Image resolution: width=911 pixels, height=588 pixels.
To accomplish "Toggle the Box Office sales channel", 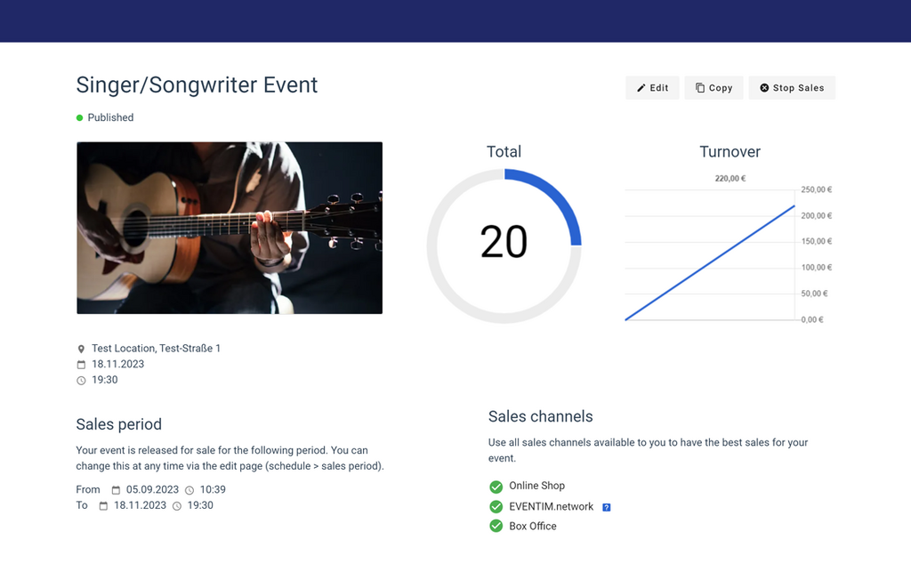I will point(496,526).
